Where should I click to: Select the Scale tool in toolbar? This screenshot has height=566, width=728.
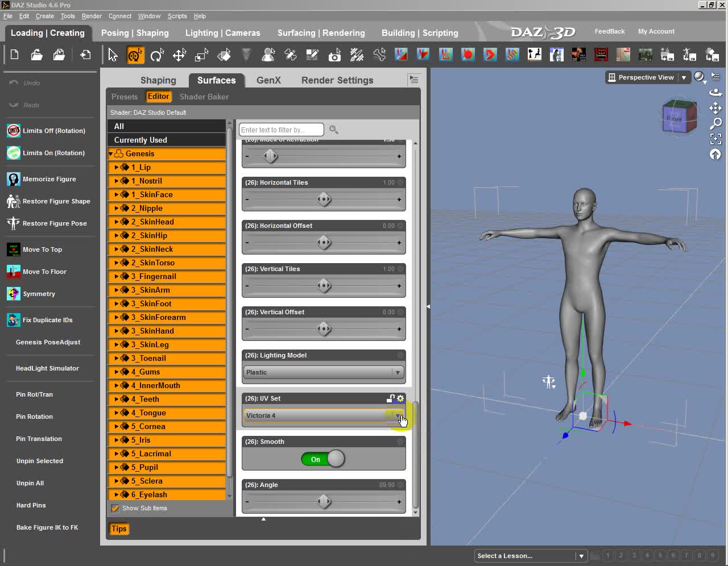tap(201, 55)
